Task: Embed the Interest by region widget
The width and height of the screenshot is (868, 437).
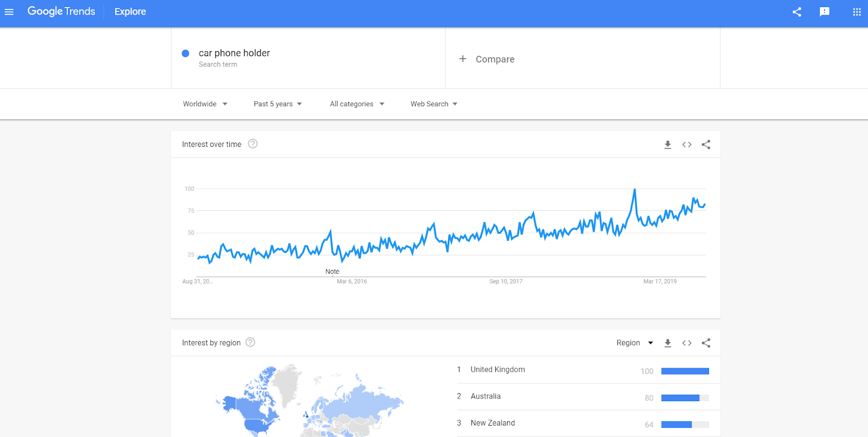Action: 687,343
